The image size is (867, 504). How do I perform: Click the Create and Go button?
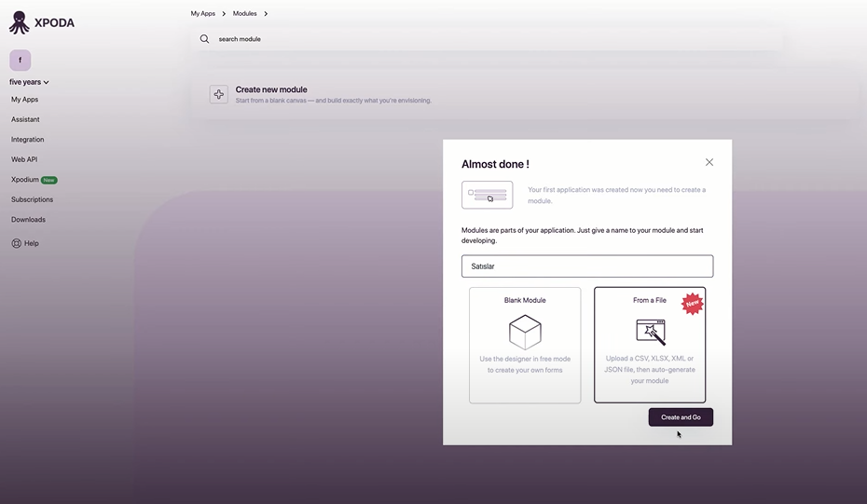point(681,417)
